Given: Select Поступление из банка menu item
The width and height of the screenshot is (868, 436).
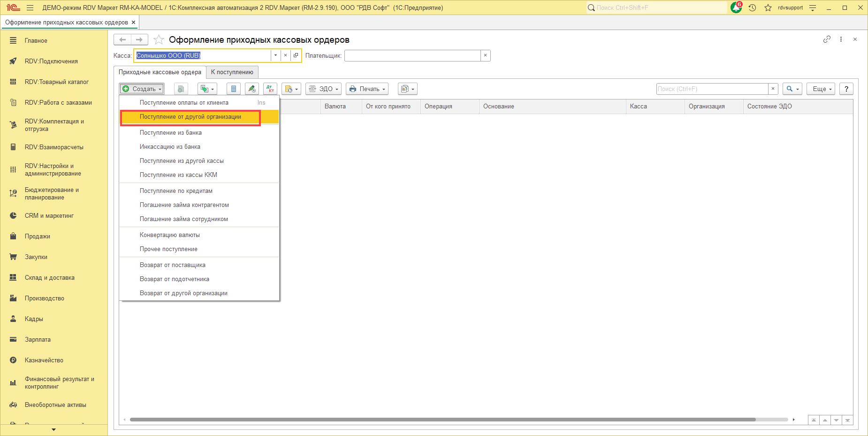Looking at the screenshot, I should [171, 133].
